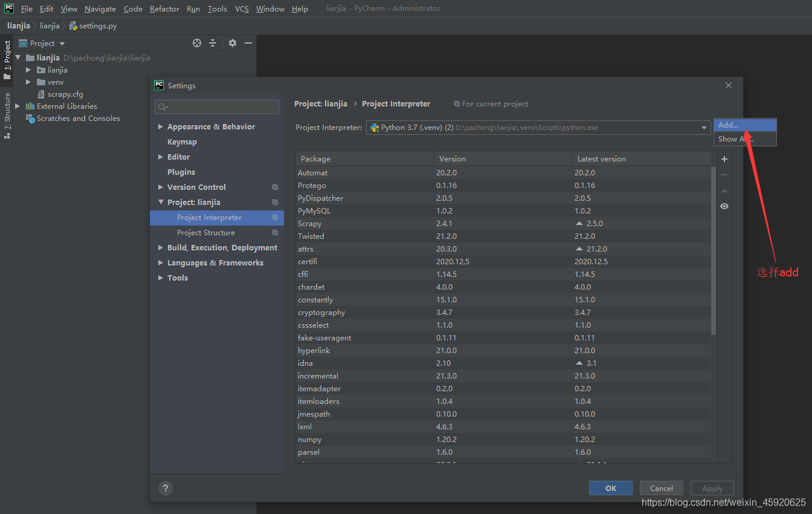Open scrapy.cfg in project tree
The width and height of the screenshot is (812, 514).
65,94
